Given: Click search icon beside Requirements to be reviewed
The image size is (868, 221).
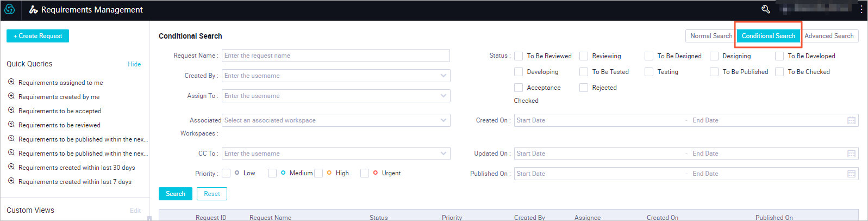Looking at the screenshot, I should pos(11,125).
